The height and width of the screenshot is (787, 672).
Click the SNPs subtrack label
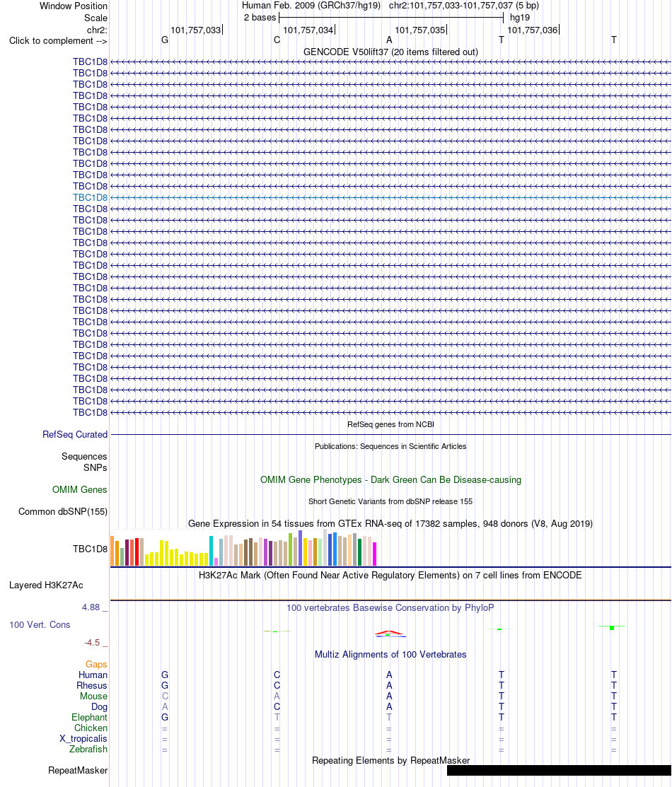(95, 467)
